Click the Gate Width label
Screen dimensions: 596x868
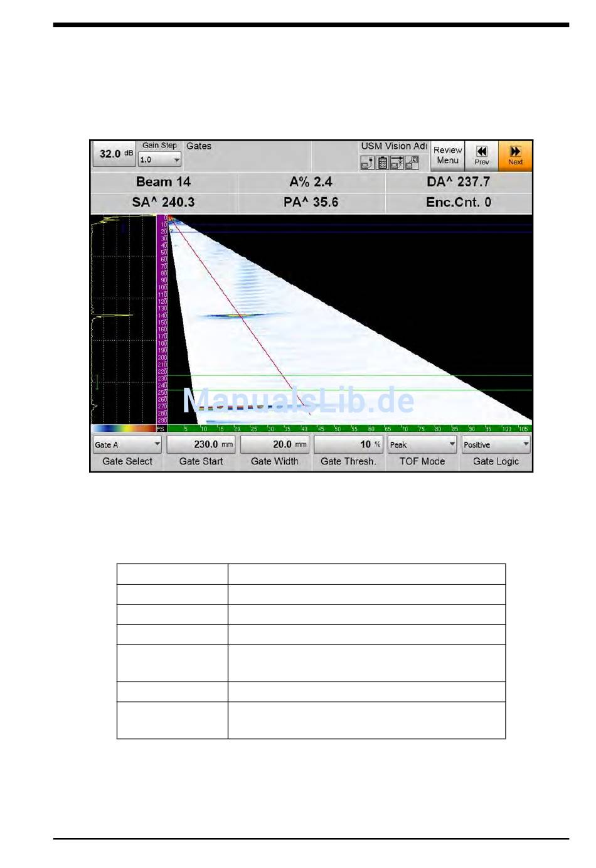point(275,461)
